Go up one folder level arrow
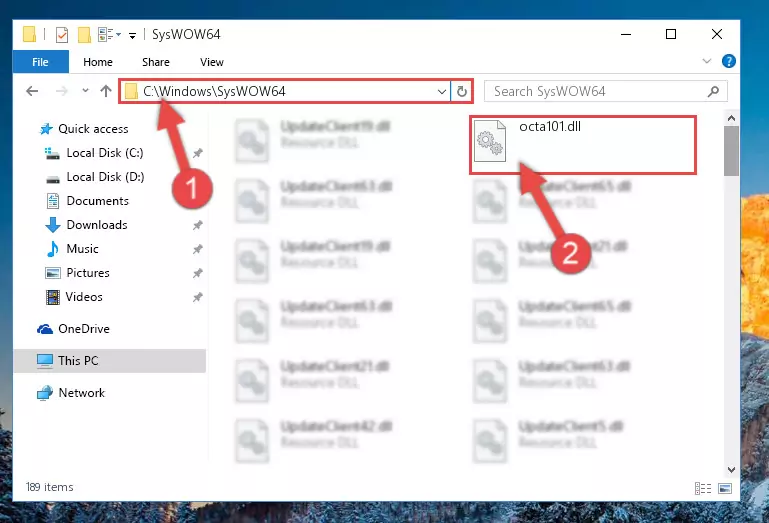The height and width of the screenshot is (523, 769). [x=105, y=91]
